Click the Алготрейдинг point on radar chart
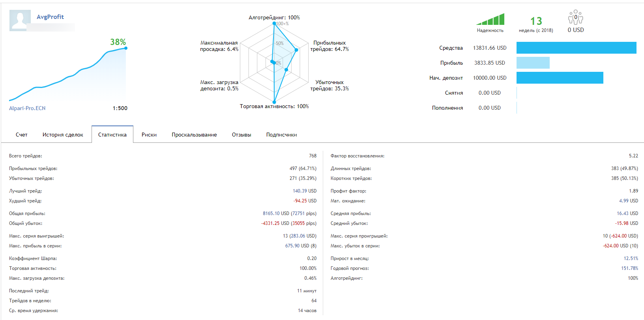The height and width of the screenshot is (320, 644). coord(274,23)
